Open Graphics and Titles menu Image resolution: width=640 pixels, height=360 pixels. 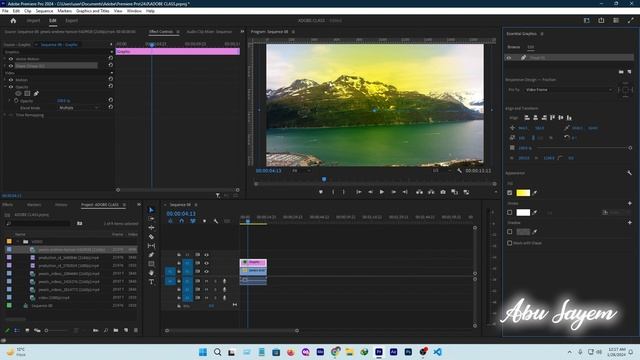point(93,11)
